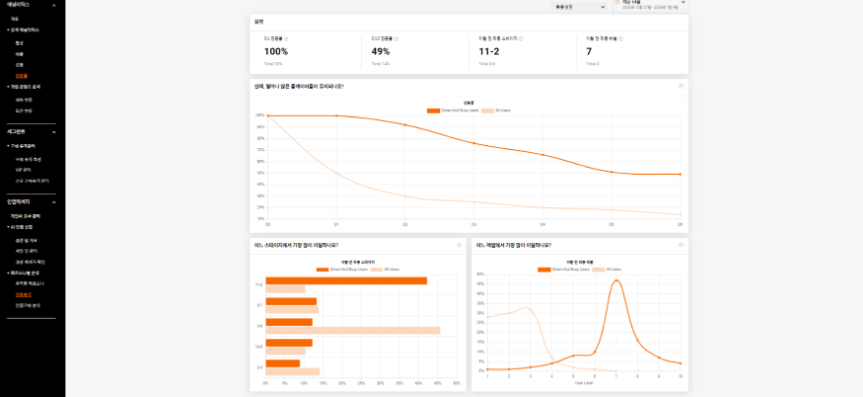Screen dimensions: 863x397
Task: Toggle Smart And Busy Users legend in stage bar chart
Action: pos(342,270)
